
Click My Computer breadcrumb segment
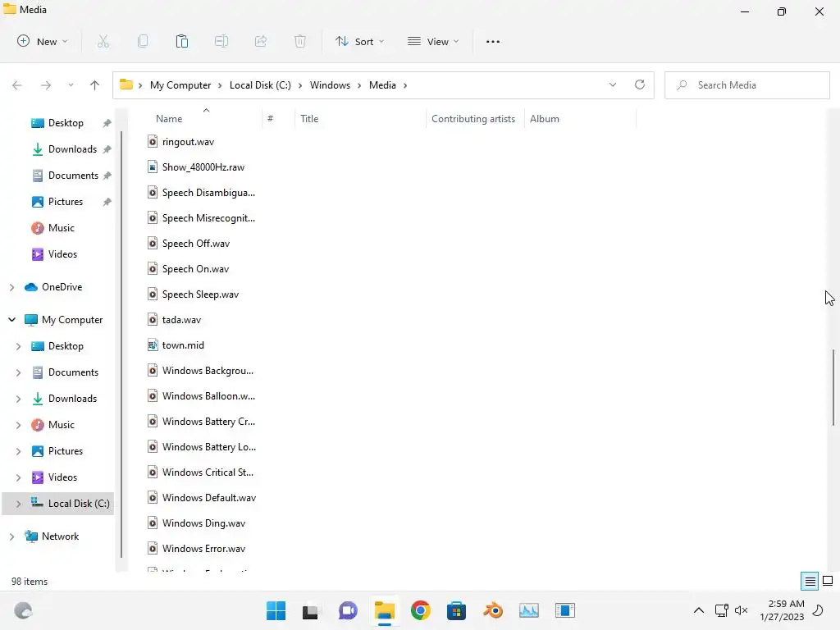pos(180,85)
